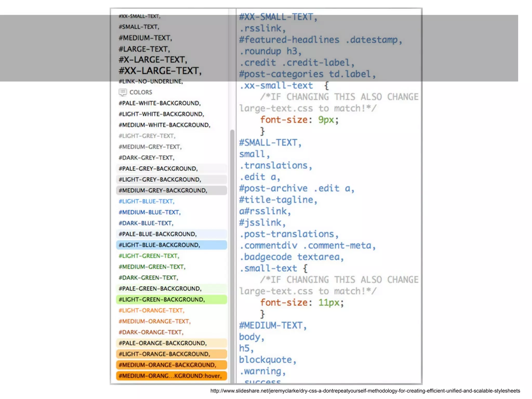
Task: Click the body selector line
Action: [x=252, y=337]
